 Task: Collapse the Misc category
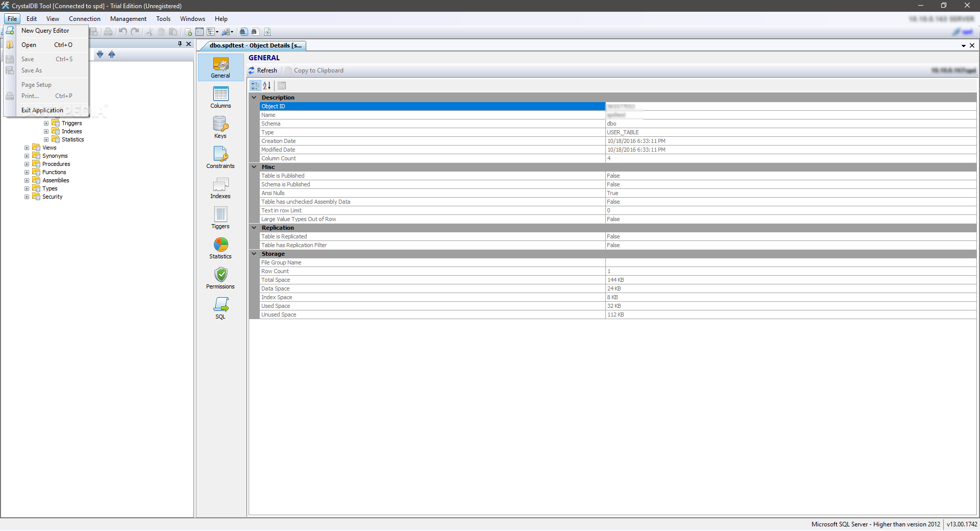[254, 167]
